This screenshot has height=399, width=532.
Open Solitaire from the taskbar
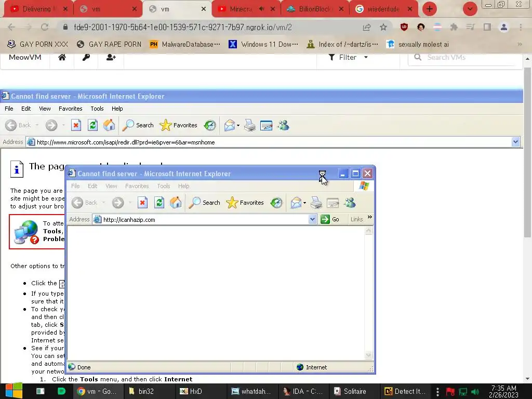point(350,391)
